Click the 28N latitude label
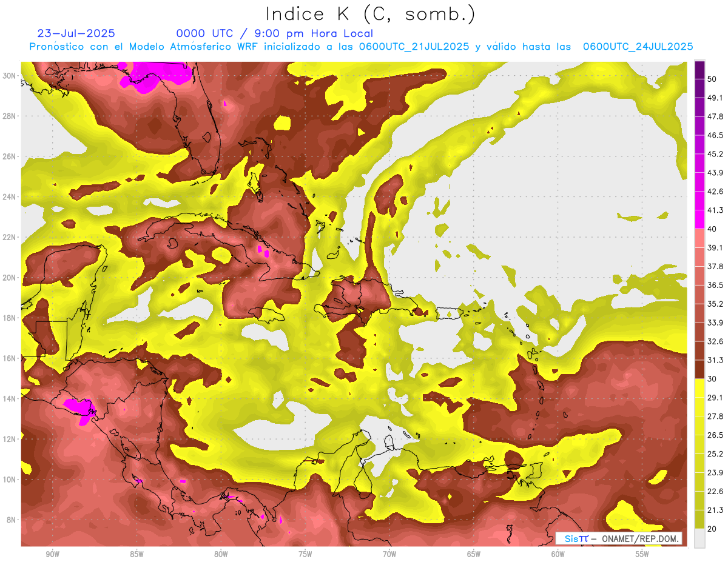 [9, 116]
